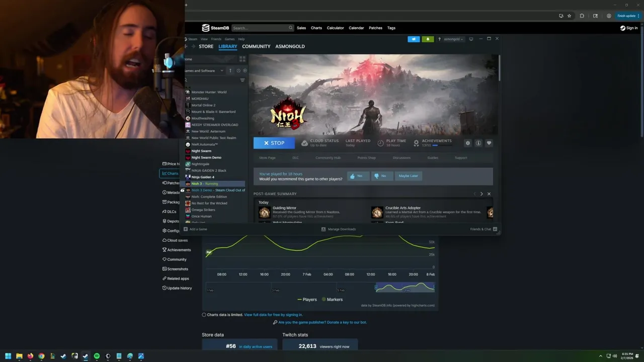Open Friends & Chat in Steam
Screen dimensions: 644x362
click(x=484, y=229)
